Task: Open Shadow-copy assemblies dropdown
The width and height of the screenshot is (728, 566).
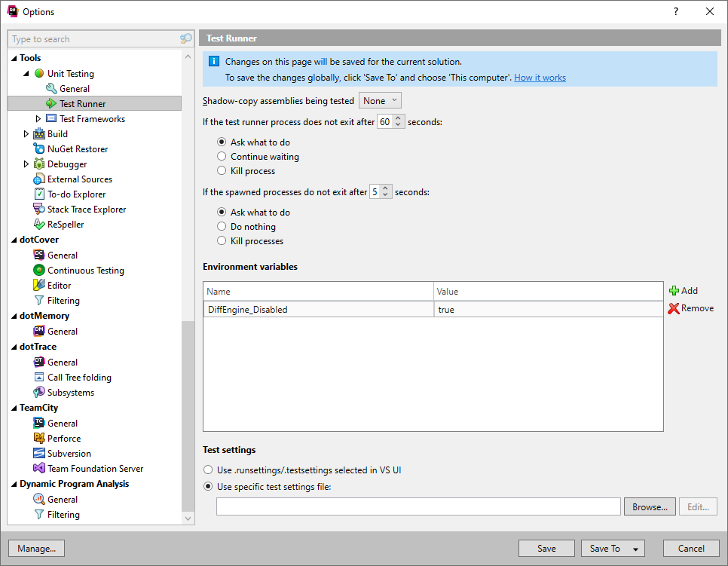Action: pyautogui.click(x=380, y=101)
